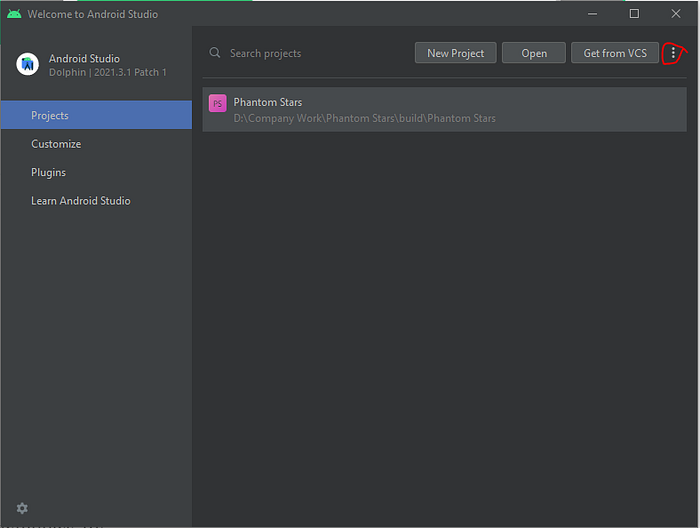700x528 pixels.
Task: Click Get from VCS button
Action: click(615, 53)
